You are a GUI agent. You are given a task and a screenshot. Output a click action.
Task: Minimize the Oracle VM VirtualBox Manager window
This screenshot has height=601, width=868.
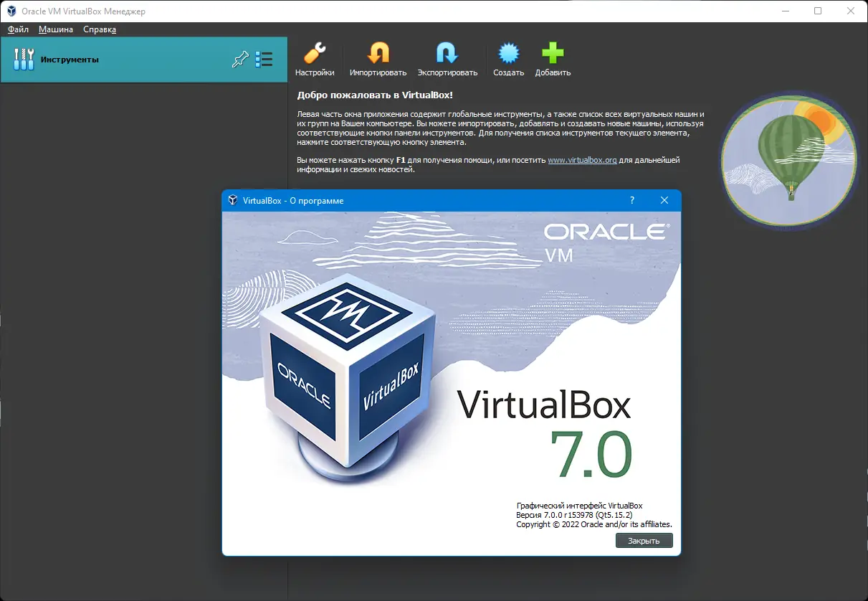(786, 11)
